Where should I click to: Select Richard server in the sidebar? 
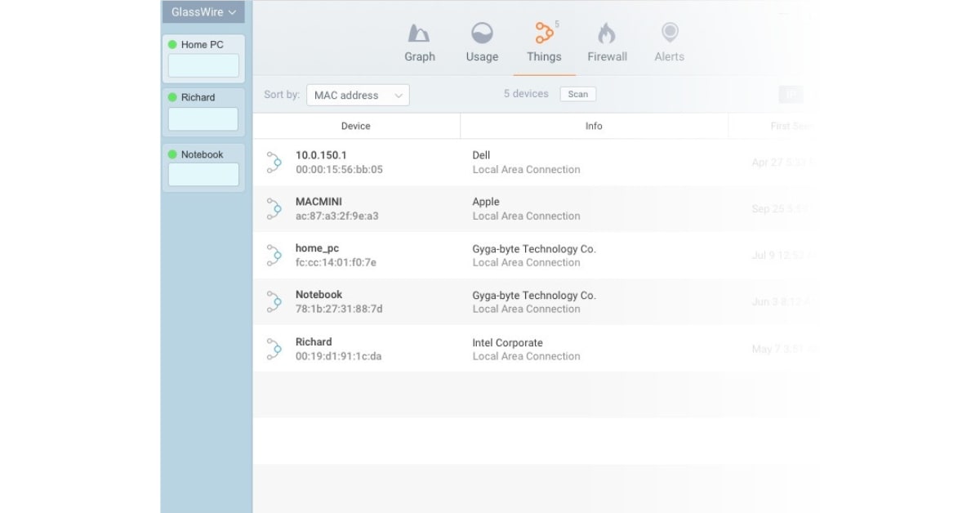198,97
